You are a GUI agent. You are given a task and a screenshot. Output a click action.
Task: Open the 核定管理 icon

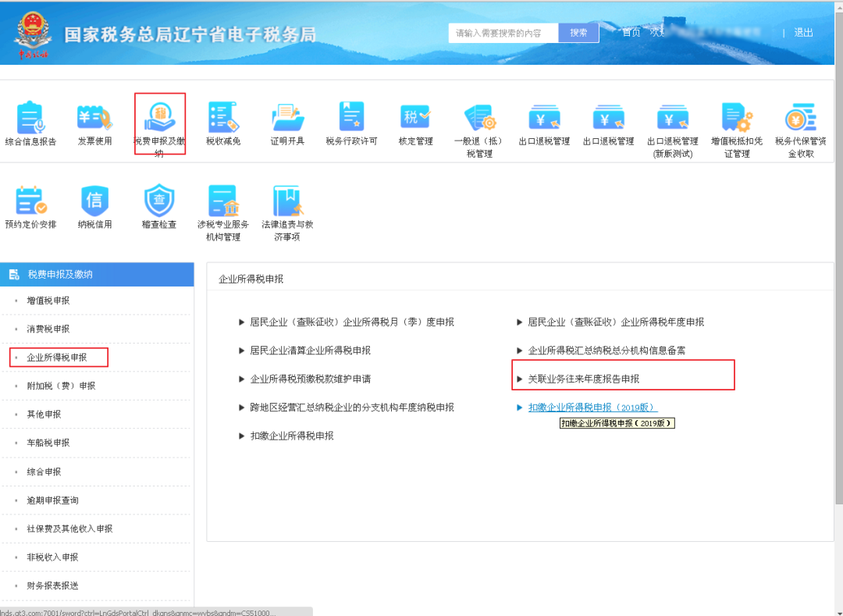[415, 118]
